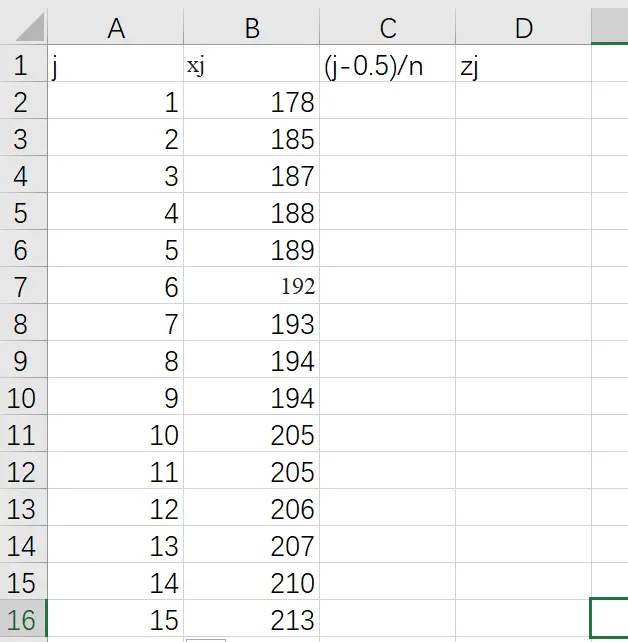
Task: Click cell B5 with value 188
Action: [x=251, y=211]
